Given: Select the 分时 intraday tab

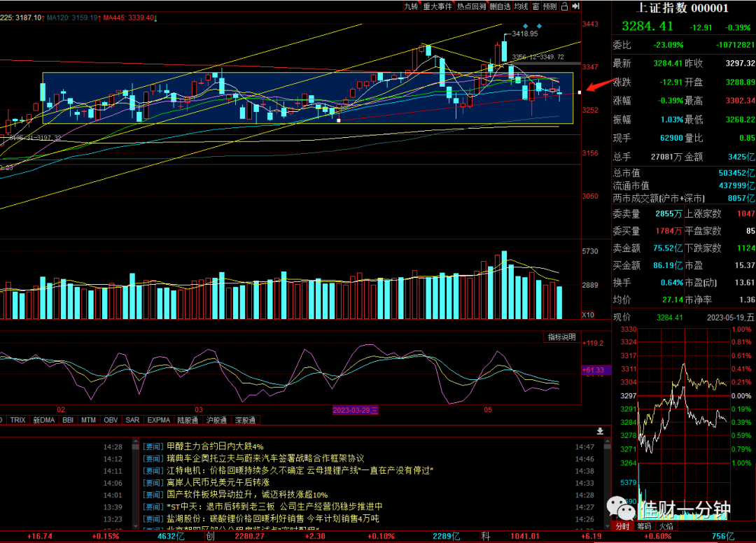Looking at the screenshot, I should 622,526.
